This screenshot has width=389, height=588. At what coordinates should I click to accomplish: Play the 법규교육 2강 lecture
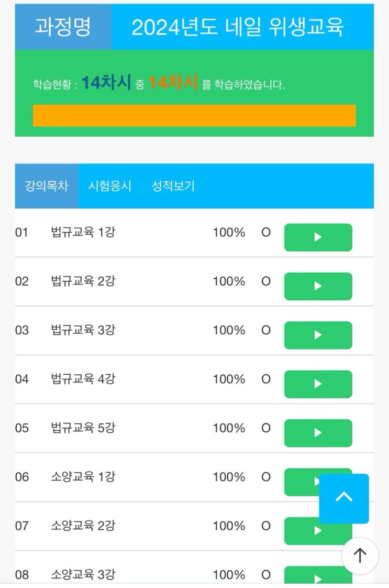tap(318, 286)
